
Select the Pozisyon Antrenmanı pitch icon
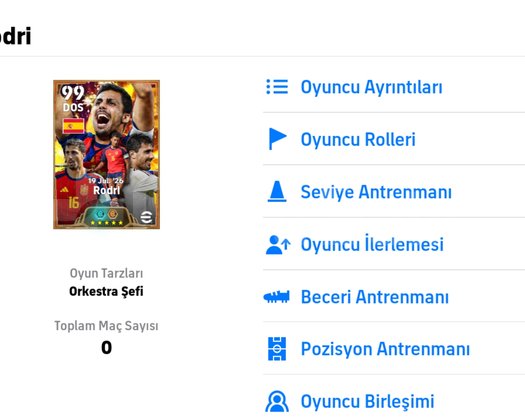(277, 349)
